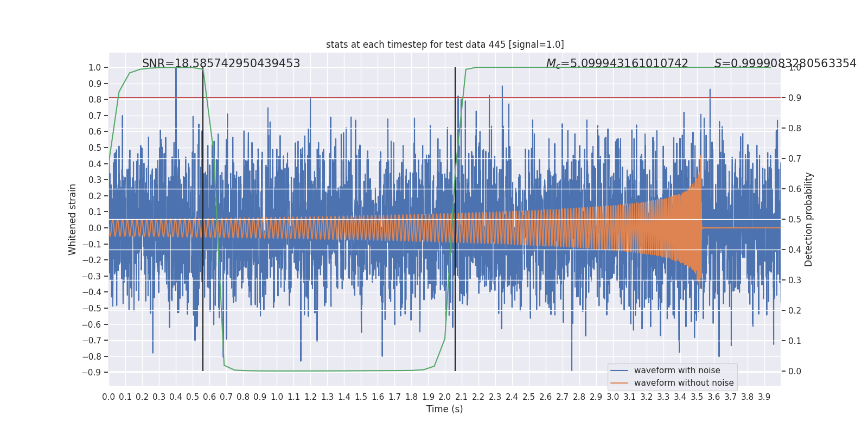Viewport: 868px width, 434px height.
Task: Click the vertical black line near 0.55 seconds
Action: pos(203,325)
